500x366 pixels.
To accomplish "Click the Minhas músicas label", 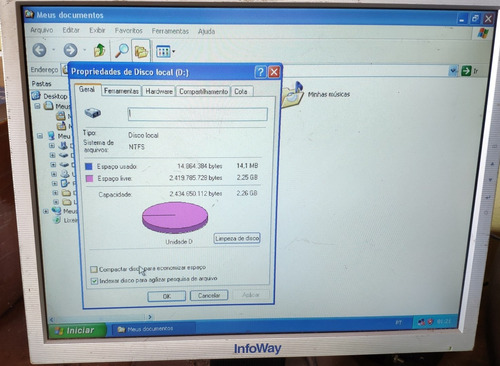I will (x=329, y=94).
